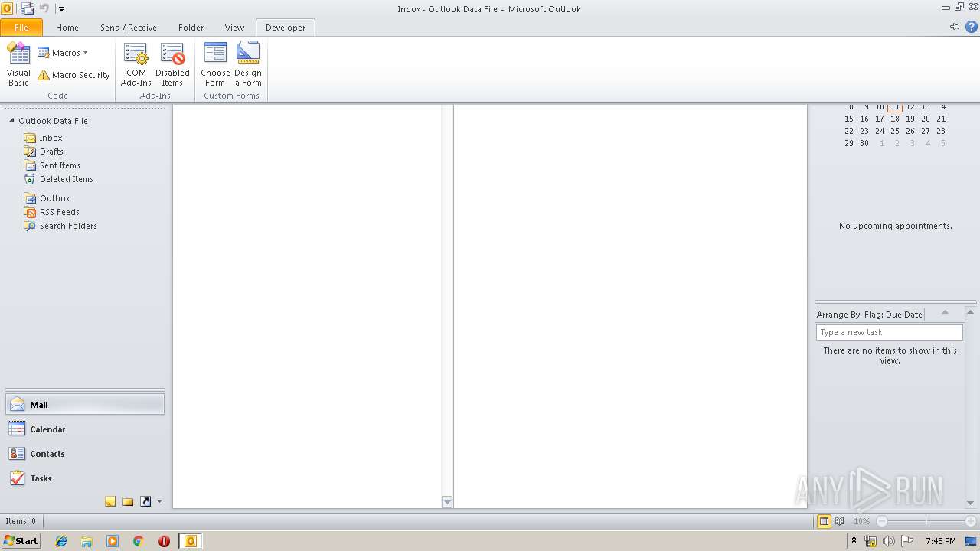980x551 pixels.
Task: Open the volume control in tray
Action: point(888,541)
